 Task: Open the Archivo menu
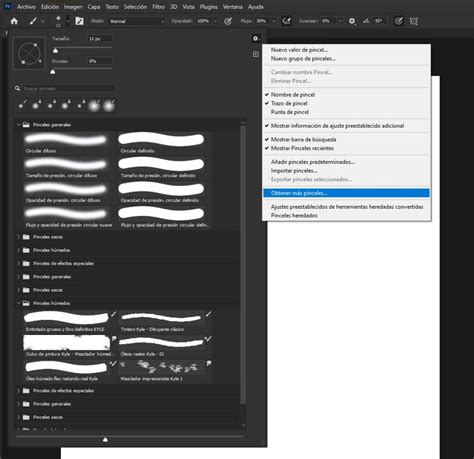tap(26, 7)
